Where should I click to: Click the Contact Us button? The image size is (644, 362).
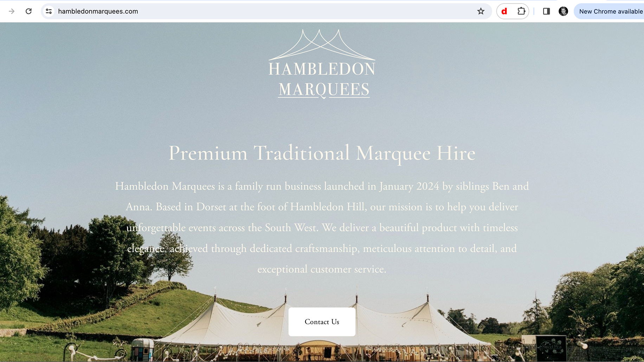point(322,322)
